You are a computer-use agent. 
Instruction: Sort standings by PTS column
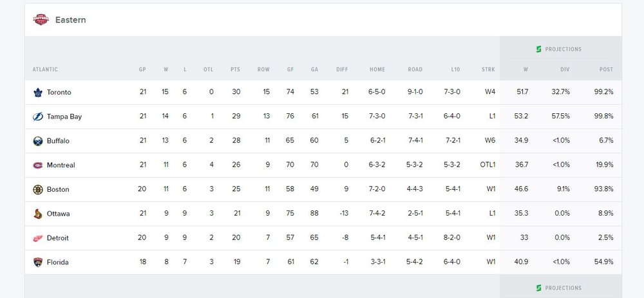(235, 70)
